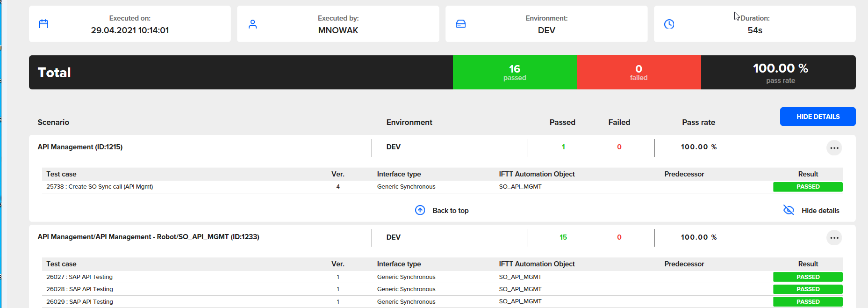Select test case 26027 SAP API Testing
Image resolution: width=868 pixels, height=308 pixels.
pyautogui.click(x=79, y=277)
